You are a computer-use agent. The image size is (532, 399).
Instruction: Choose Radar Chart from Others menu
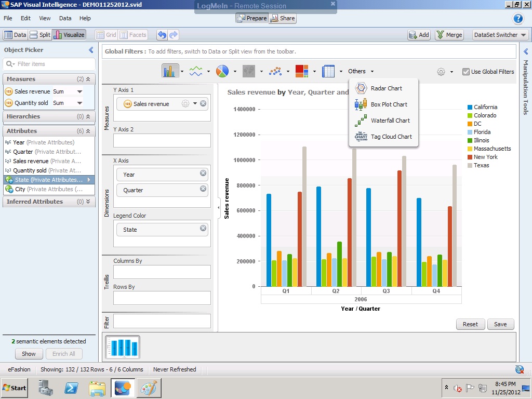pyautogui.click(x=383, y=88)
